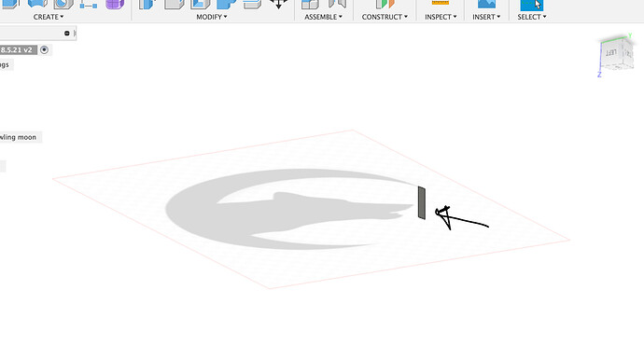Open the CONSTRUCT dropdown menu

pyautogui.click(x=385, y=17)
